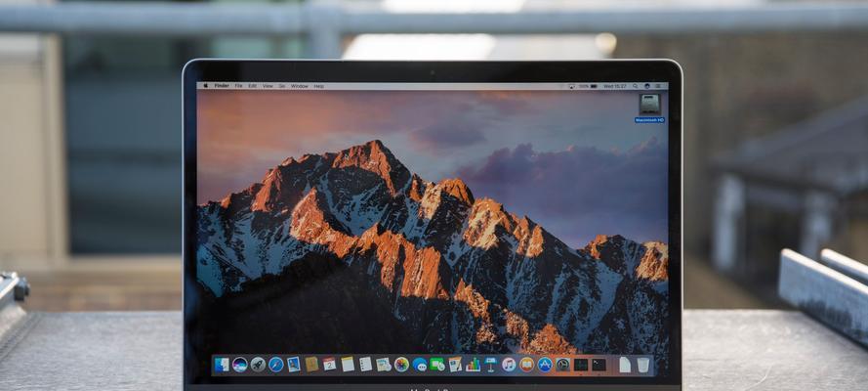868x391 pixels.
Task: Open Finder from the Dock
Action: pos(222,365)
